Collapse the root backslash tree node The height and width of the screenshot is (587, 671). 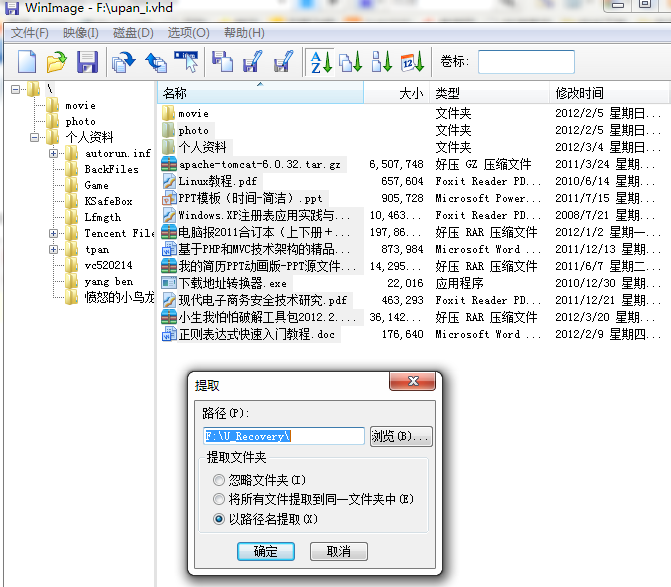(15, 89)
